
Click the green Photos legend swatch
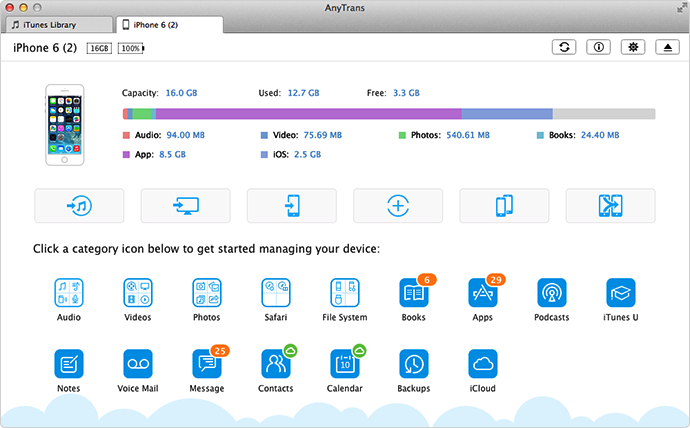(402, 135)
